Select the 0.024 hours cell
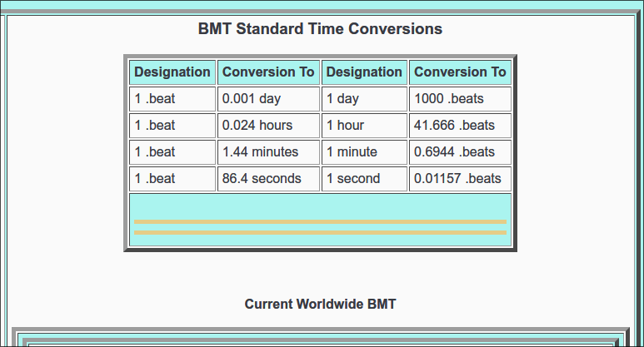The width and height of the screenshot is (644, 347). pos(268,126)
